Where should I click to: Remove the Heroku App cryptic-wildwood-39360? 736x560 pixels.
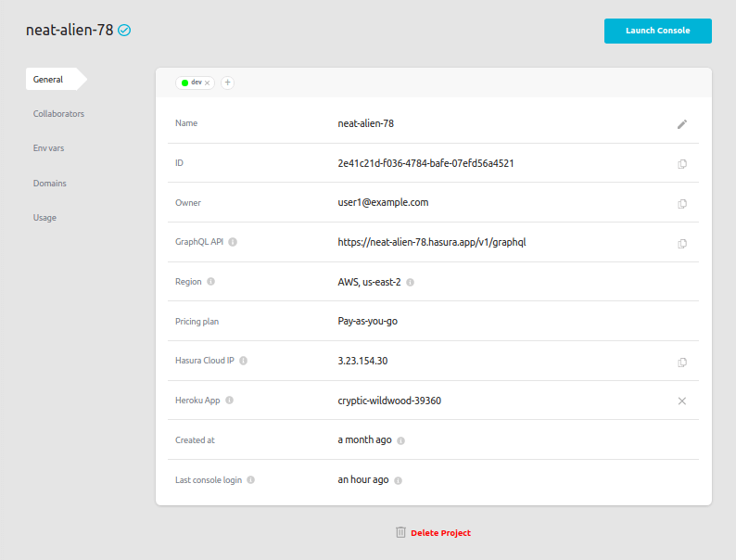click(682, 401)
